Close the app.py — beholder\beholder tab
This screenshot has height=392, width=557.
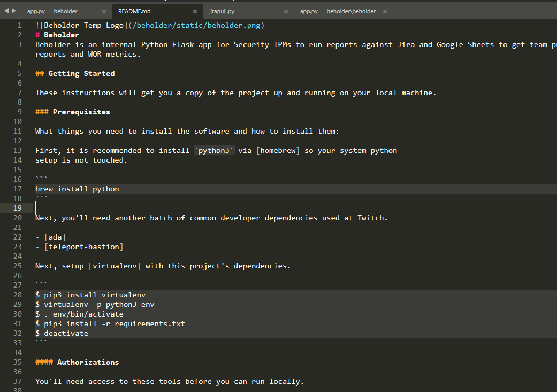coord(385,12)
